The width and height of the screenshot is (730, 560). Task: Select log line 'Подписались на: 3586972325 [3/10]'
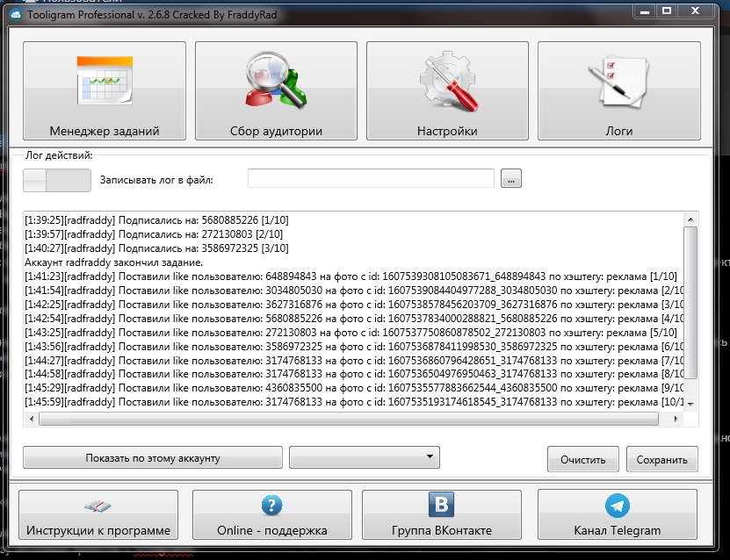coord(157,248)
